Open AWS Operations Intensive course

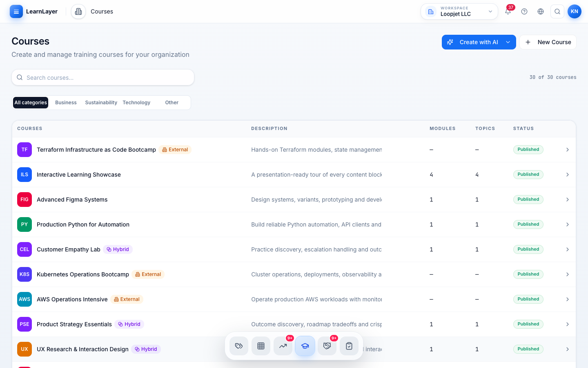tap(72, 299)
